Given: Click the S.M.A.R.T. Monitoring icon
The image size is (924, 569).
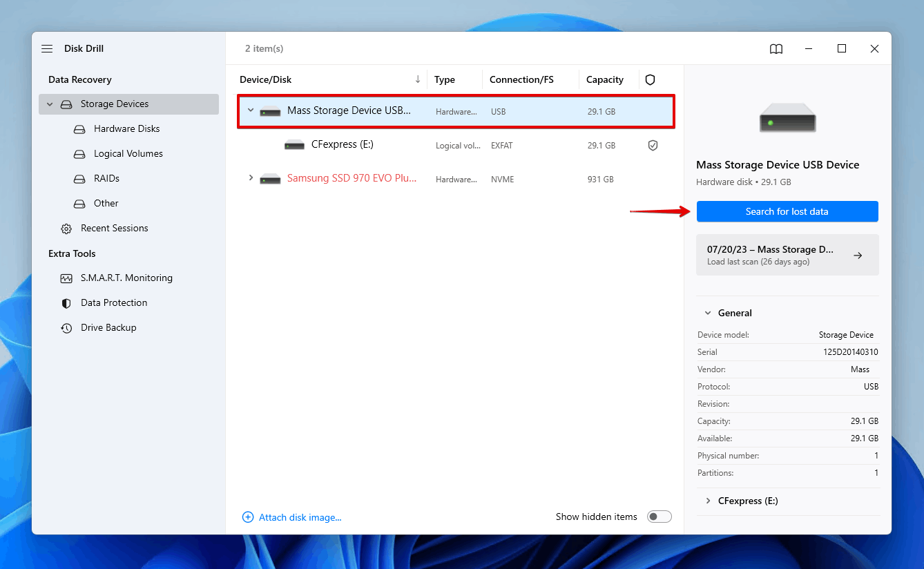Looking at the screenshot, I should coord(66,278).
